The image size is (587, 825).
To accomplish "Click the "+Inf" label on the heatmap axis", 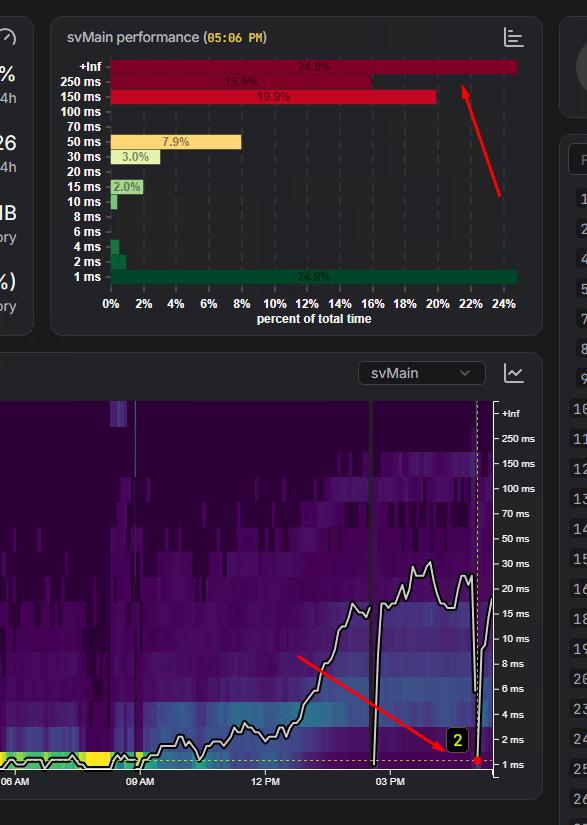I will click(511, 414).
